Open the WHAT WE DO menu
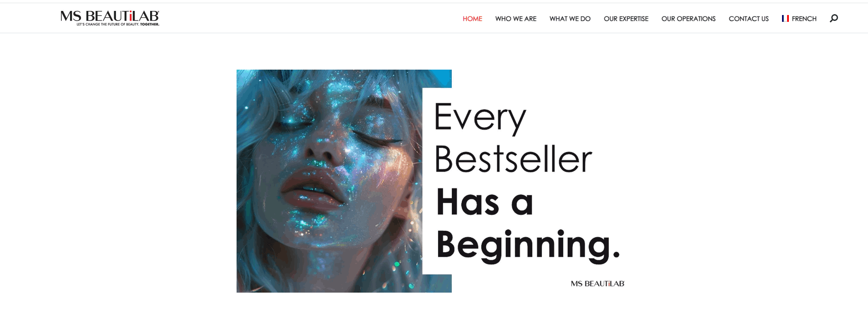The width and height of the screenshot is (868, 314). point(570,19)
